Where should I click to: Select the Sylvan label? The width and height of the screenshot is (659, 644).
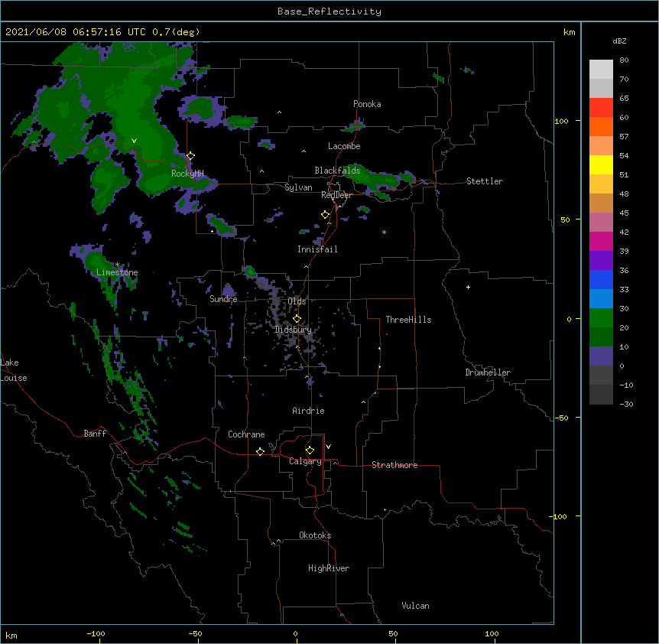coord(298,187)
